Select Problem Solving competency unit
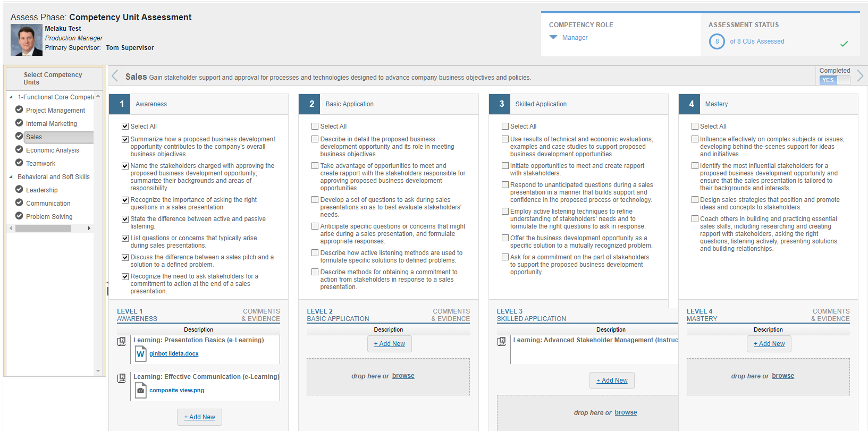This screenshot has width=868, height=431. pyautogui.click(x=49, y=216)
